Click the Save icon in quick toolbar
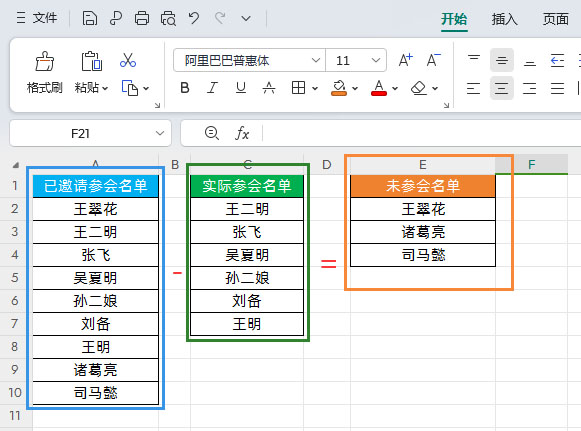This screenshot has height=431, width=581. click(x=90, y=18)
